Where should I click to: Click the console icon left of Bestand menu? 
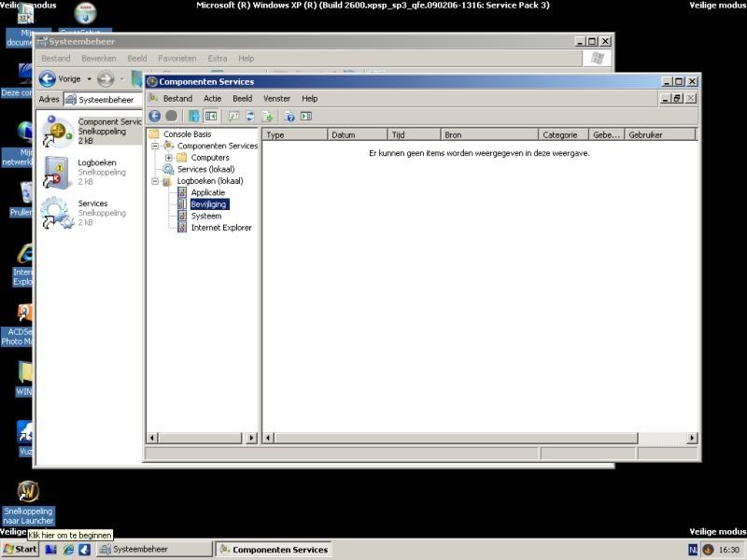(153, 98)
